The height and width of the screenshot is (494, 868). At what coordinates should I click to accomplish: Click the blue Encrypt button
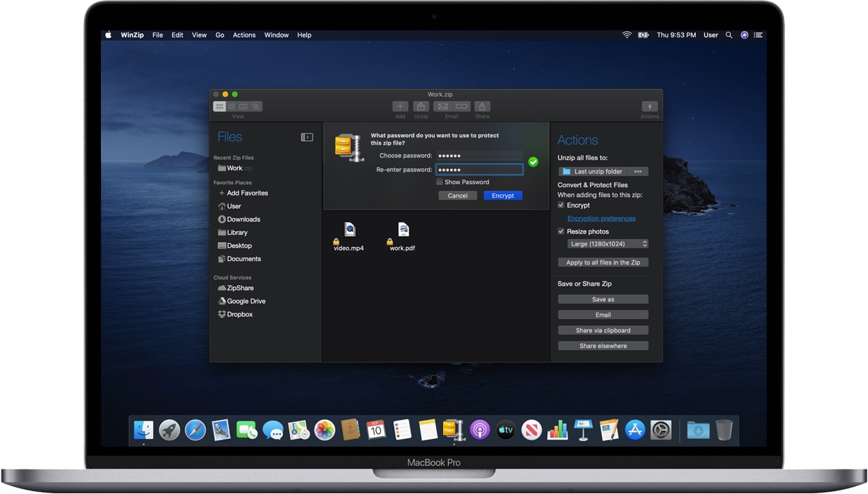[503, 195]
